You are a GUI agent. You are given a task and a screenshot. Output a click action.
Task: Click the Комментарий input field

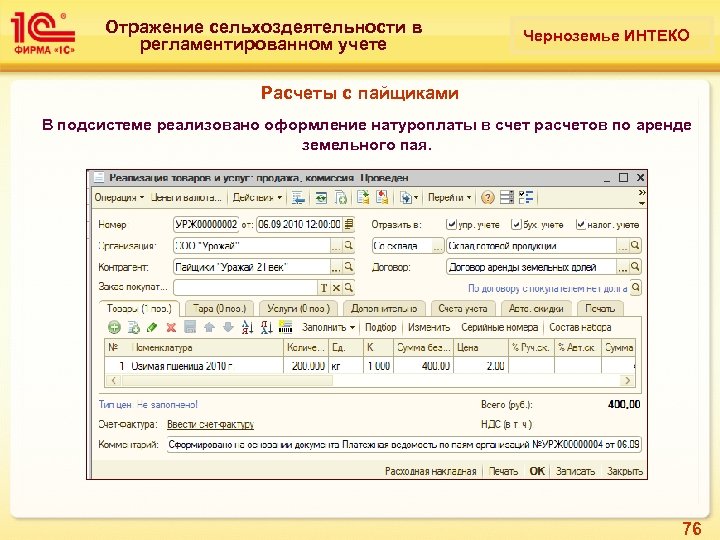click(404, 444)
